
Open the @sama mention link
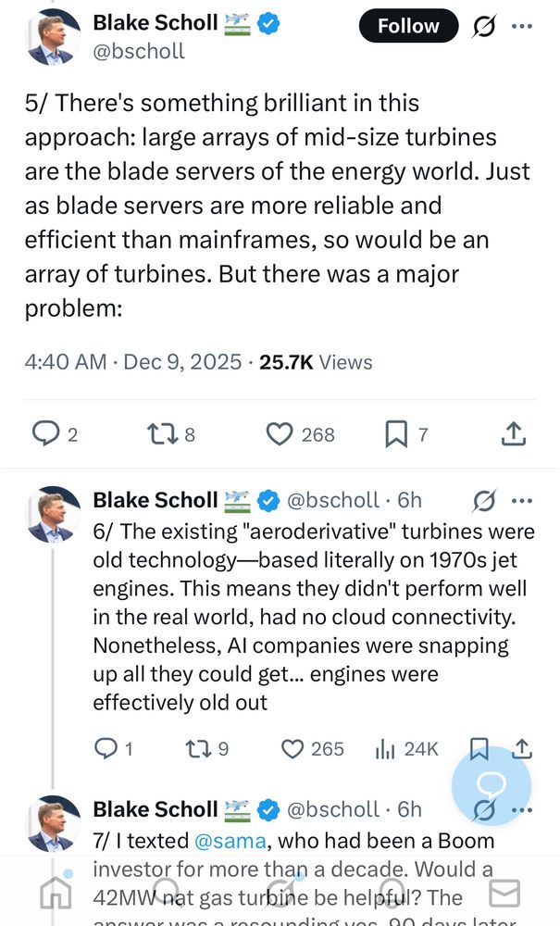pos(225,841)
